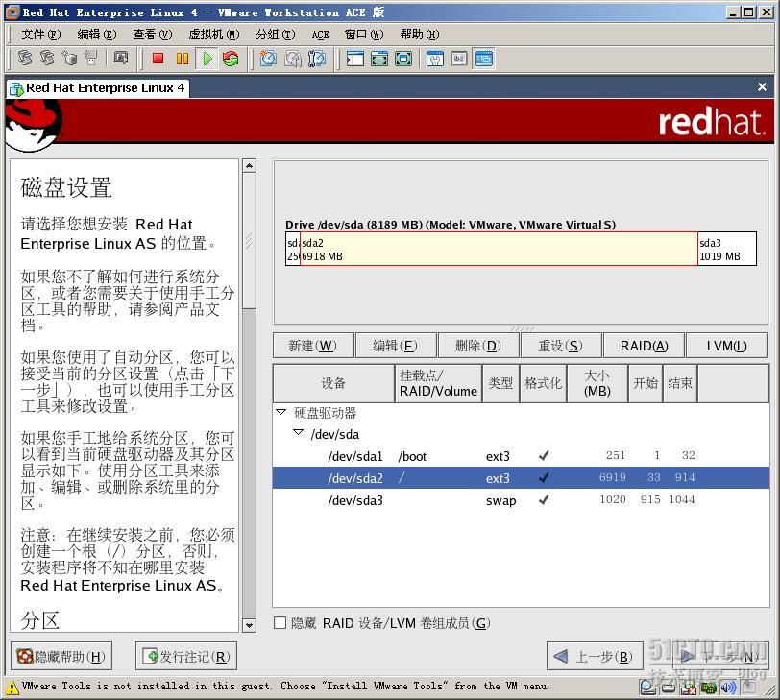Viewport: 780px width, 700px height.
Task: Click the 新建(W) new partition button
Action: point(313,346)
